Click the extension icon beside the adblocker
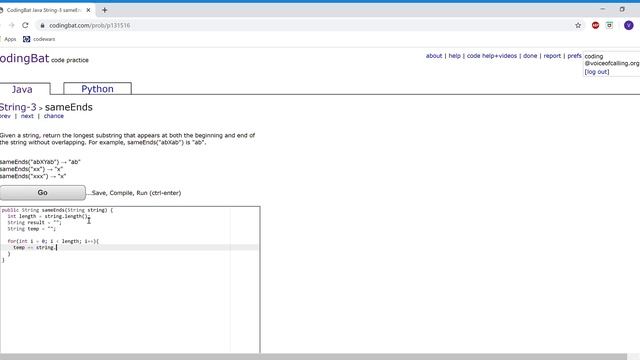This screenshot has height=360, width=640. 609,25
